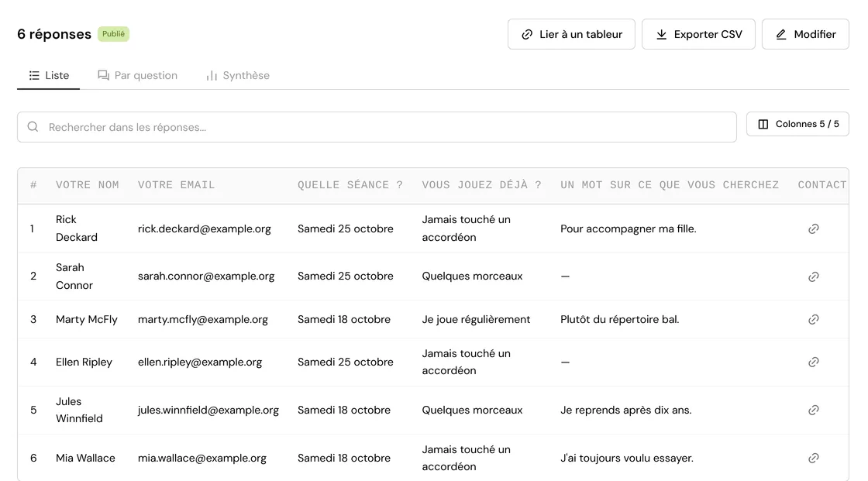Image resolution: width=868 pixels, height=481 pixels.
Task: Click the CONTACT column header
Action: (x=822, y=185)
